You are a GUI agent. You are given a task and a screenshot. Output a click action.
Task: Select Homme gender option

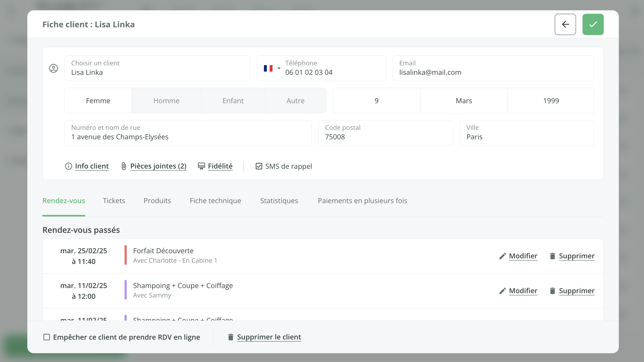(x=166, y=101)
